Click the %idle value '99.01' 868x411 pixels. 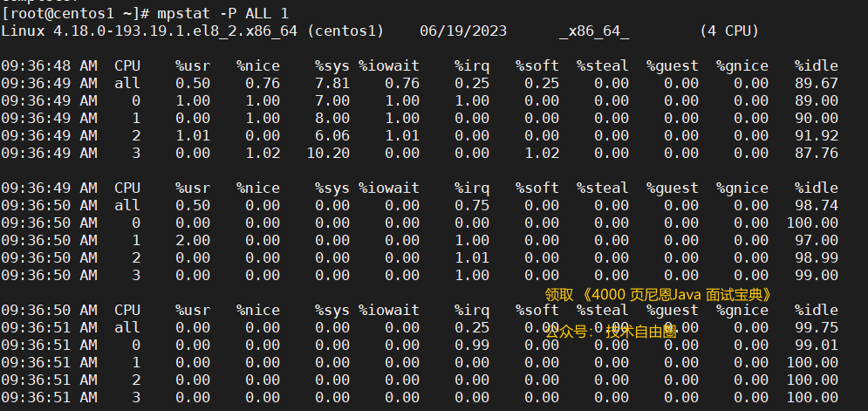coord(817,345)
